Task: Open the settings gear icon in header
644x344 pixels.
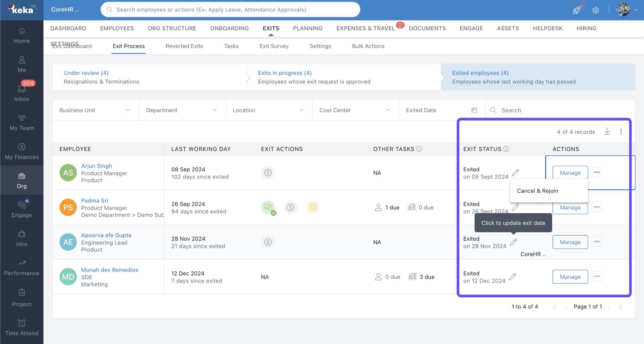Action: 595,10
